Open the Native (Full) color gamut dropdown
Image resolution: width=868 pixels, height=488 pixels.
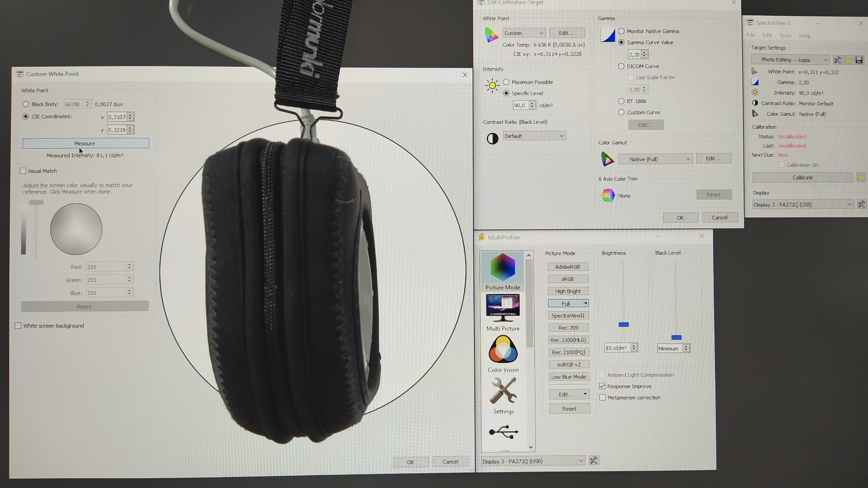coord(655,159)
